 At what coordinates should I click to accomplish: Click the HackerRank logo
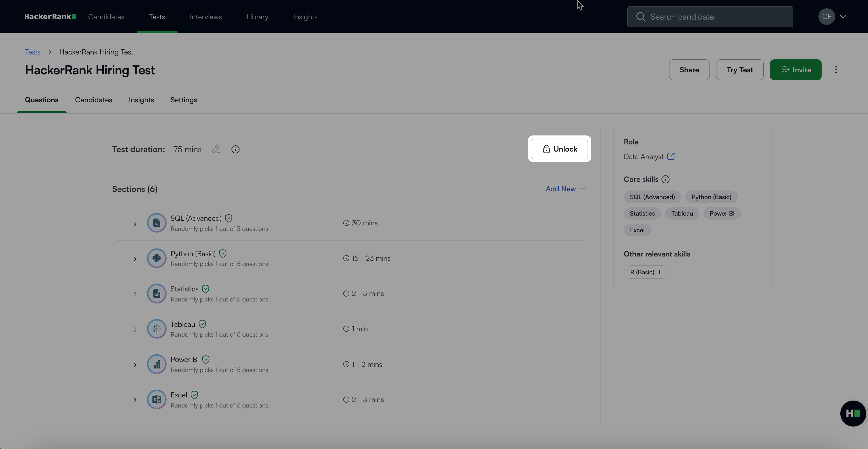coord(50,16)
